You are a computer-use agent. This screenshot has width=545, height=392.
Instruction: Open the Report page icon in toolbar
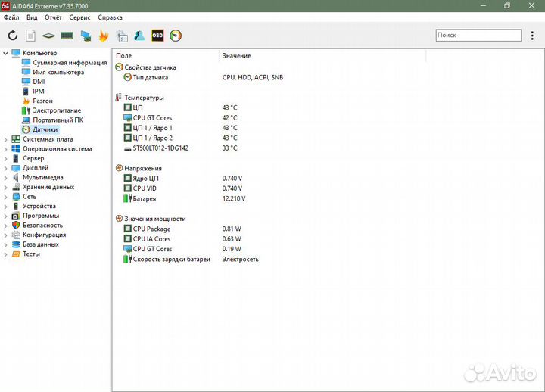tap(30, 36)
